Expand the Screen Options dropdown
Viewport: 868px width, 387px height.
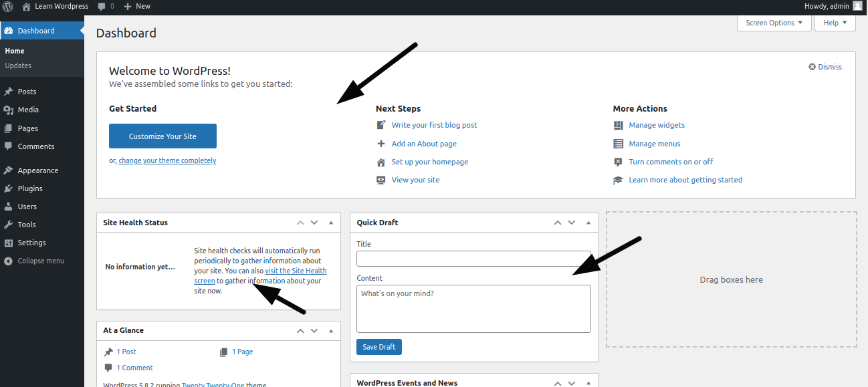click(x=774, y=23)
